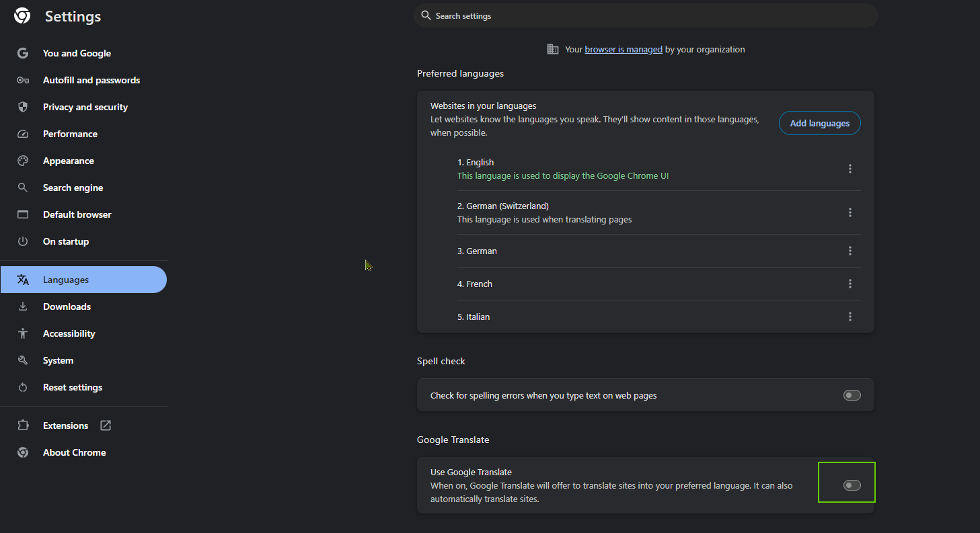Click '2. German (Switzerland)' language text
This screenshot has width=980, height=533.
coord(503,206)
